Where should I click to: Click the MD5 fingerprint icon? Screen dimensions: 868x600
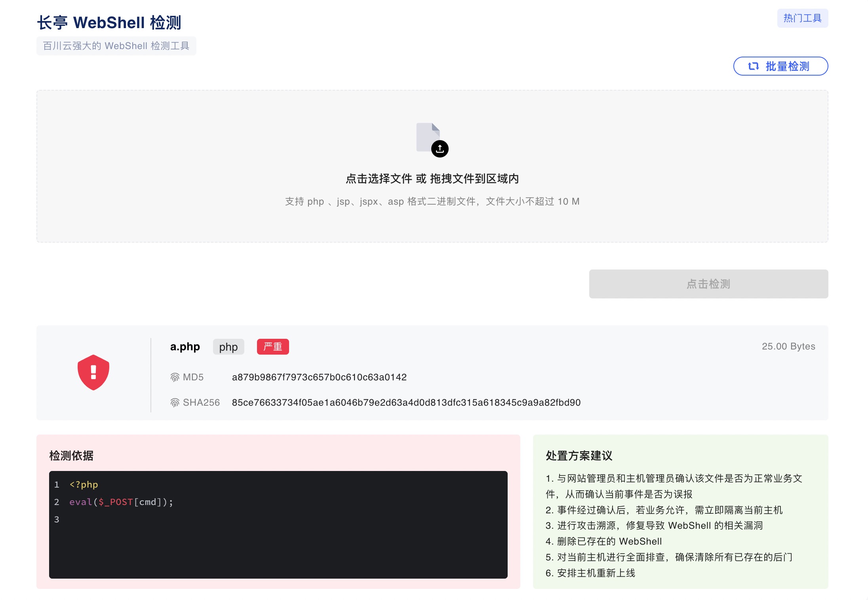pos(175,377)
